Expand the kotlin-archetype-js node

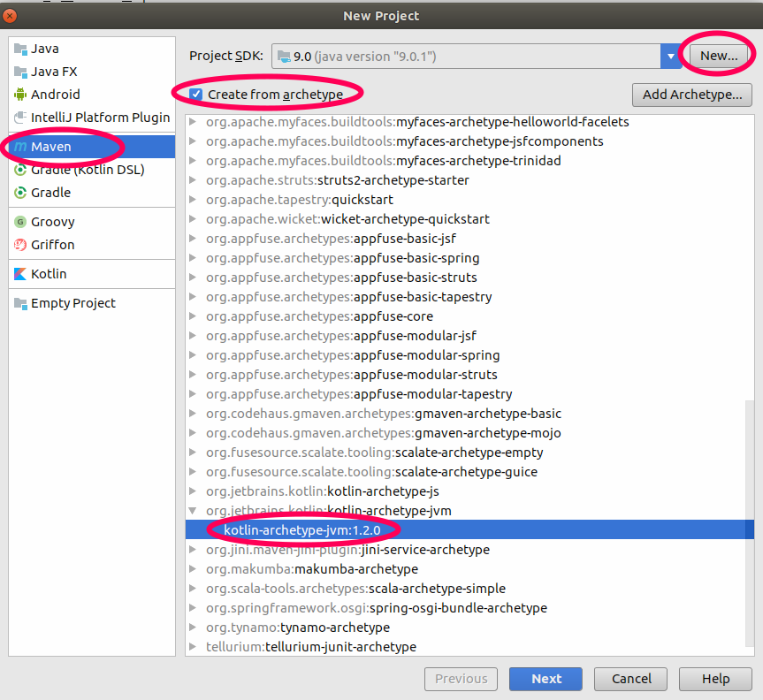click(193, 491)
